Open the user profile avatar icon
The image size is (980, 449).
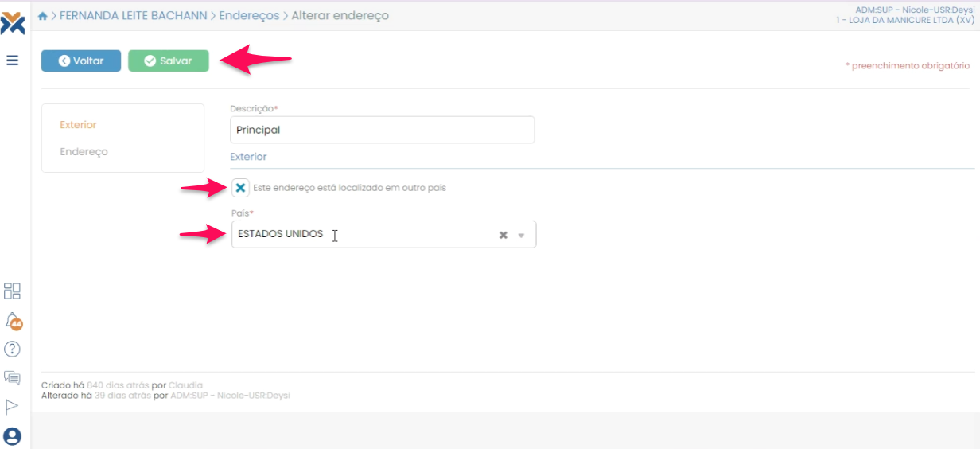(13, 436)
